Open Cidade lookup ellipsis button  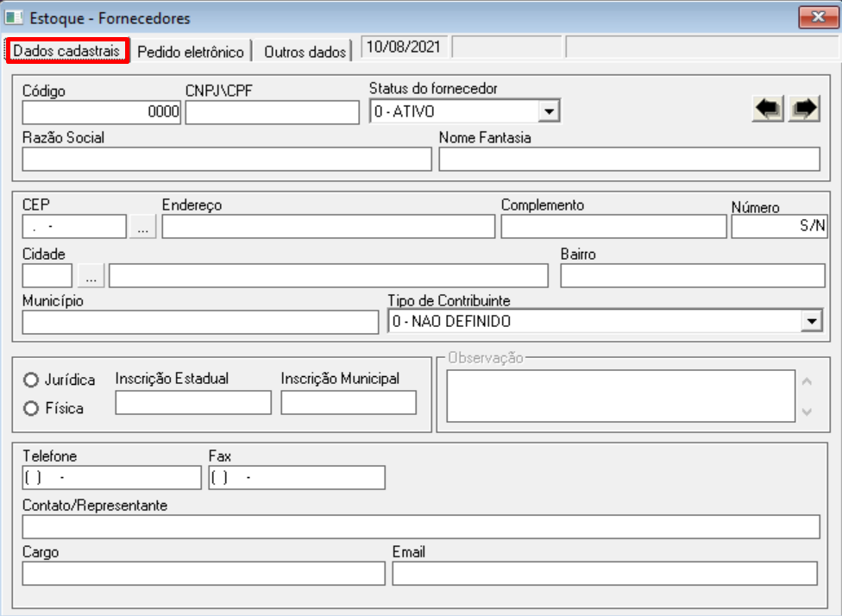[x=91, y=275]
